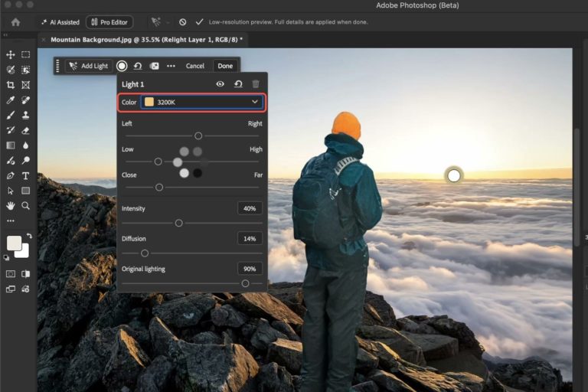Click the Intensity 40% value field
The image size is (588, 392).
pos(250,208)
